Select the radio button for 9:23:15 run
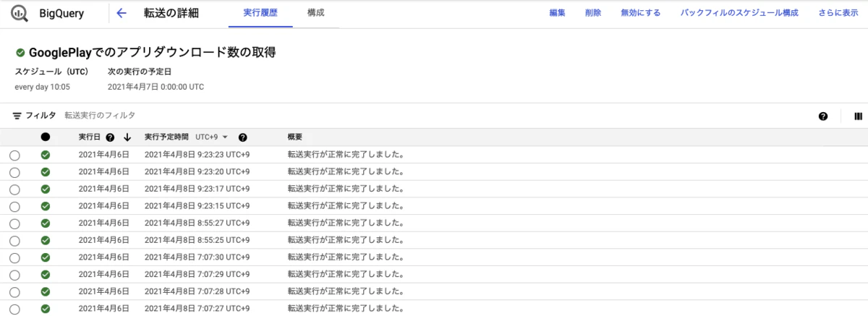Viewport: 868px width, 316px height. (x=15, y=206)
